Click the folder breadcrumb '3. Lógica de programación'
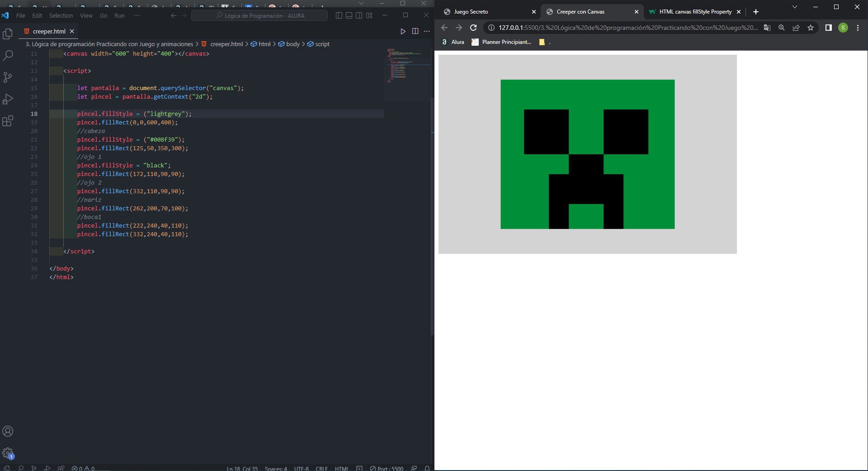 point(109,44)
